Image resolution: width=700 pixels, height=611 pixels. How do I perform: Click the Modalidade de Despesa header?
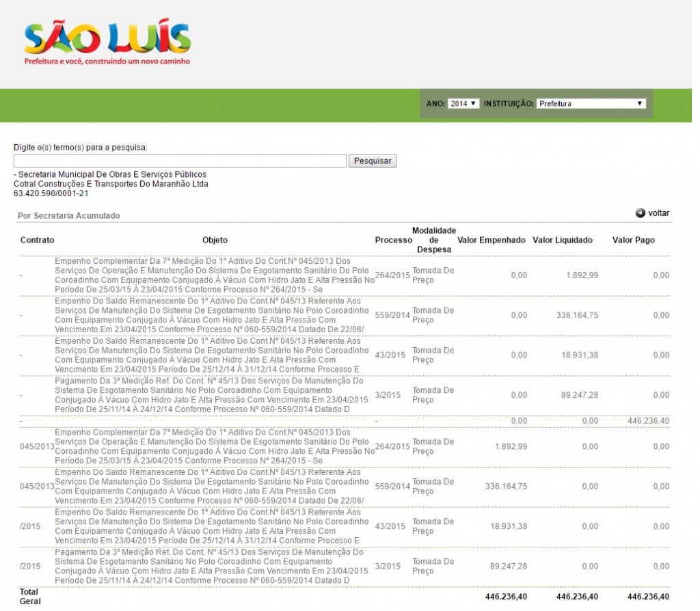coord(433,241)
